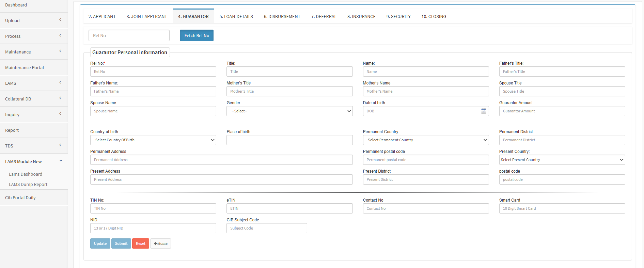Click the red Reset button

pos(140,243)
